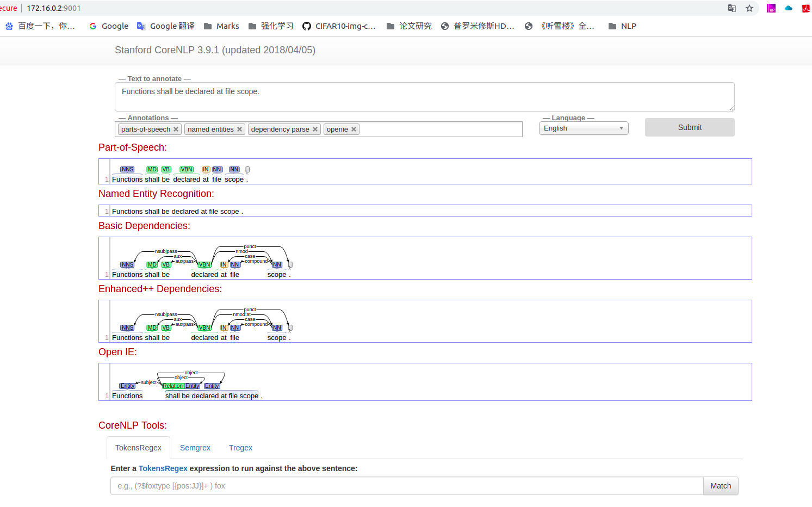Click the Google Translate icon in address bar

tap(732, 8)
